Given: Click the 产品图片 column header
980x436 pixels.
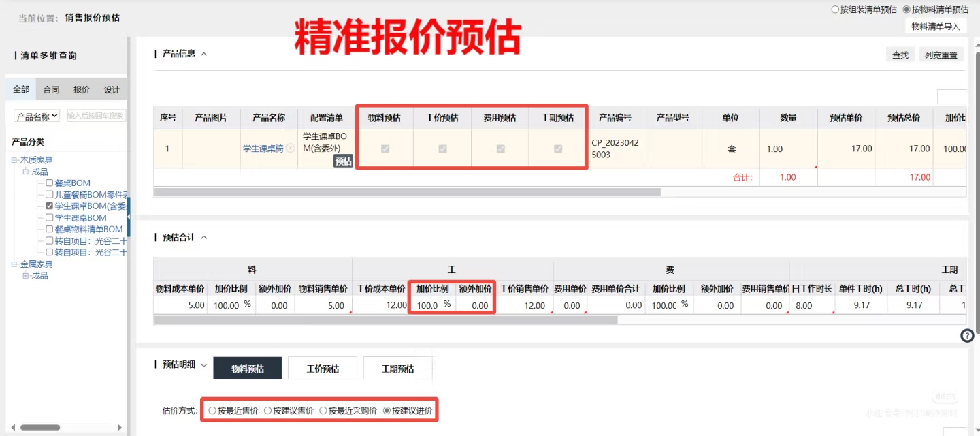Looking at the screenshot, I should coord(211,118).
